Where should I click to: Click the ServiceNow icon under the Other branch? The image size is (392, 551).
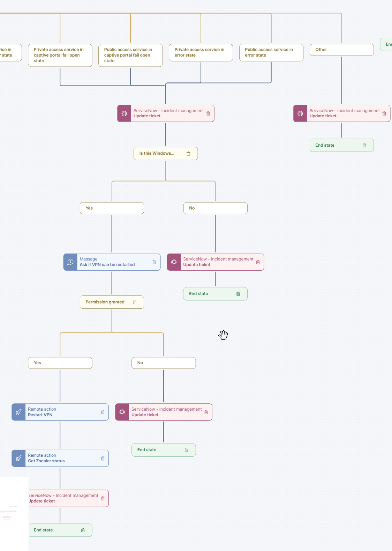tap(300, 113)
